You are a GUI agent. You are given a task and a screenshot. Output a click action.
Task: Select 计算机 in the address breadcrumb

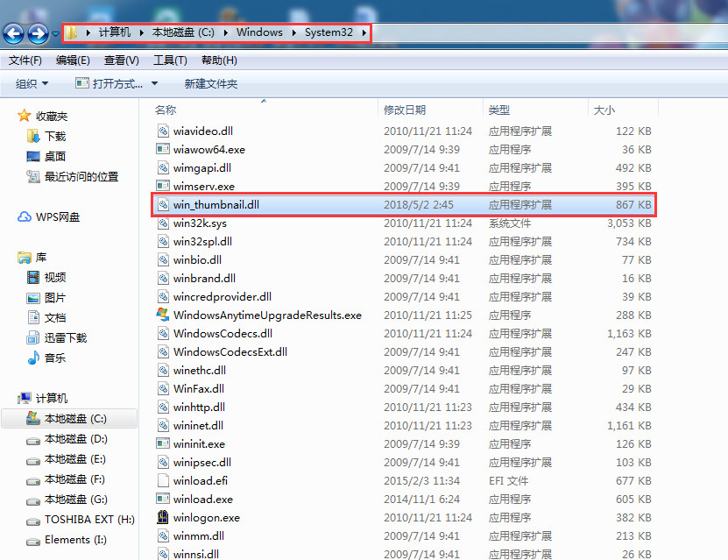click(114, 32)
